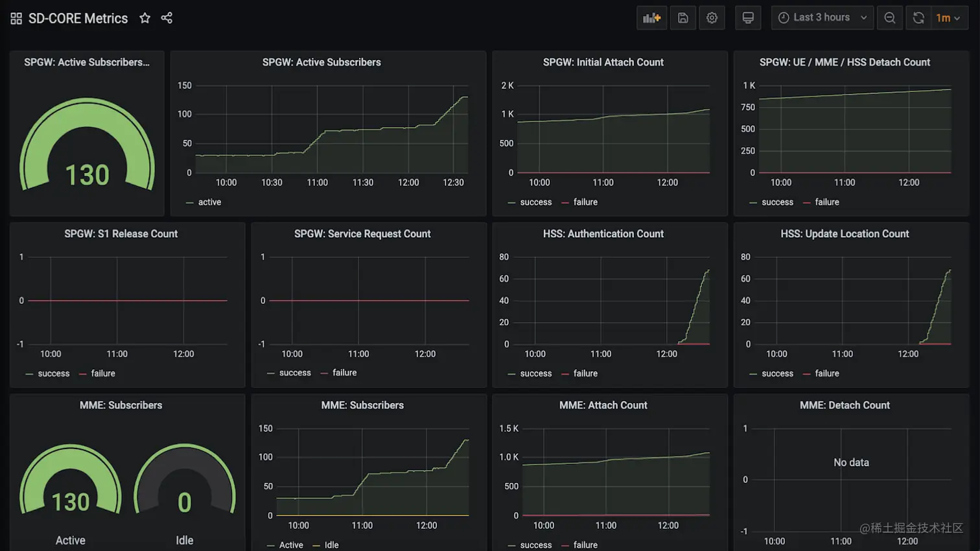
Task: Open the truncated SPGW: Active Subscribers… gauge panel title menu
Action: [x=87, y=62]
